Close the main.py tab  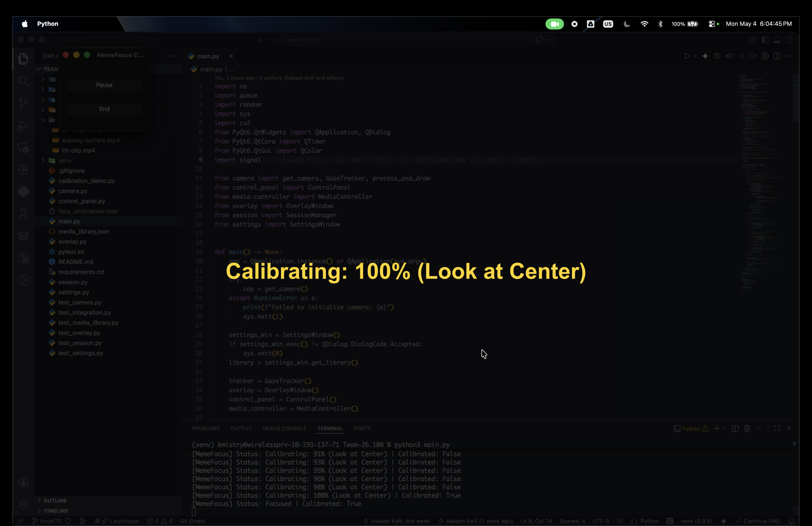tap(231, 56)
